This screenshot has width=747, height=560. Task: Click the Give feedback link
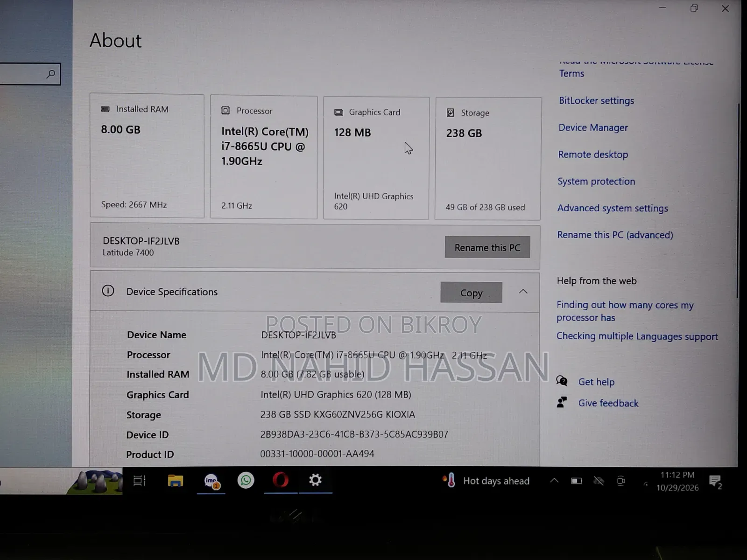(608, 403)
